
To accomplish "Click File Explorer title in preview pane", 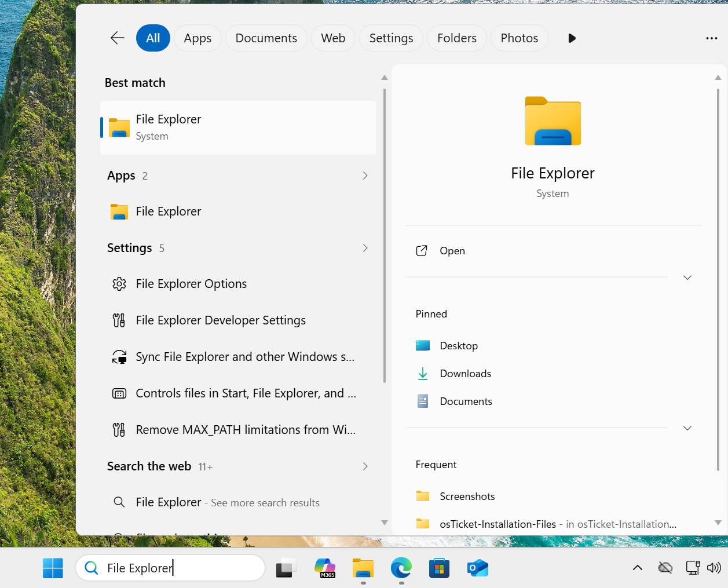I will coord(553,173).
